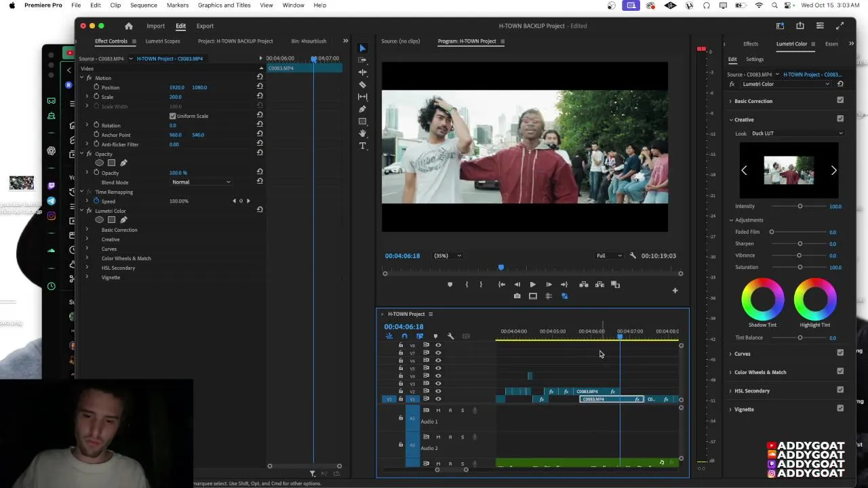Toggle animation stopwatch for Scale
868x488 pixels.
[x=96, y=97]
